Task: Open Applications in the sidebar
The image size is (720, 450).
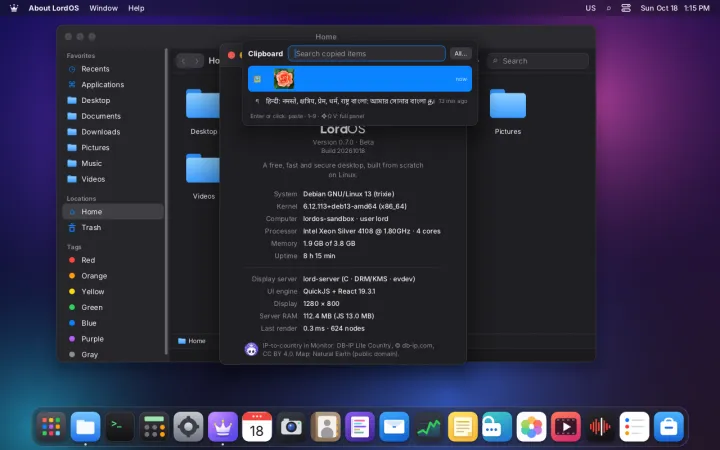Action: click(112, 84)
